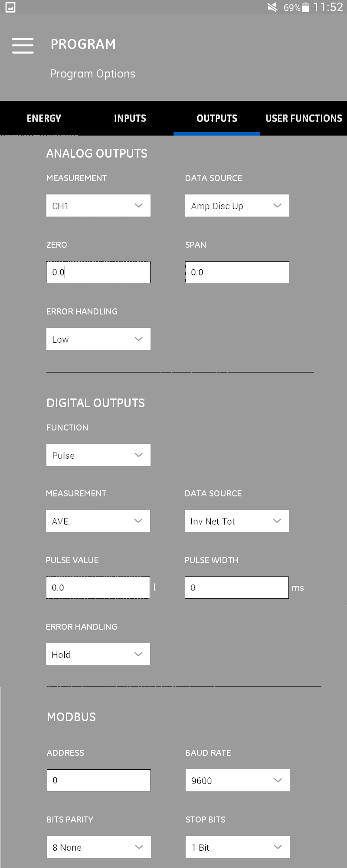Click the PULSE WIDTH label

(212, 560)
